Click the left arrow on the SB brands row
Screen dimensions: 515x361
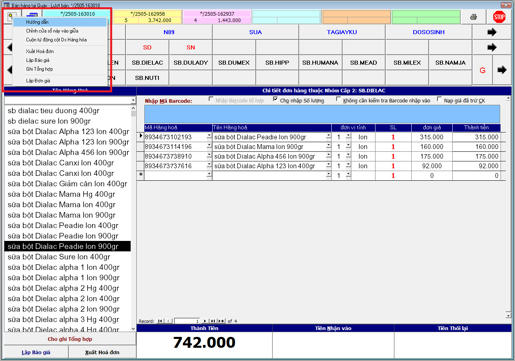click(x=9, y=70)
